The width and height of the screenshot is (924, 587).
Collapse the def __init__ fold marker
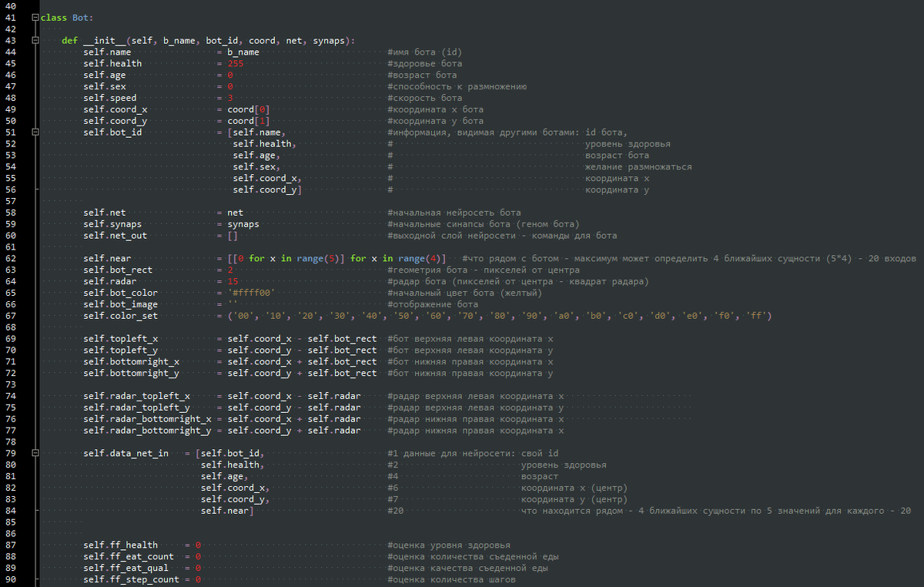point(36,40)
